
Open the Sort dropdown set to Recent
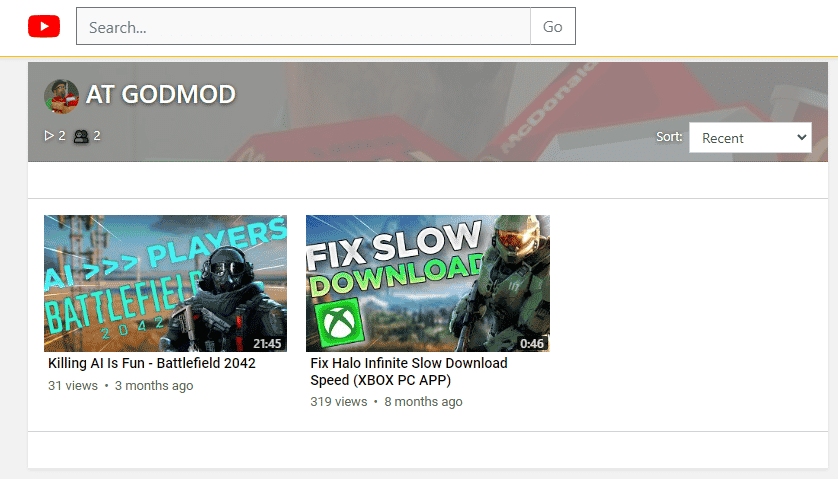(x=750, y=137)
